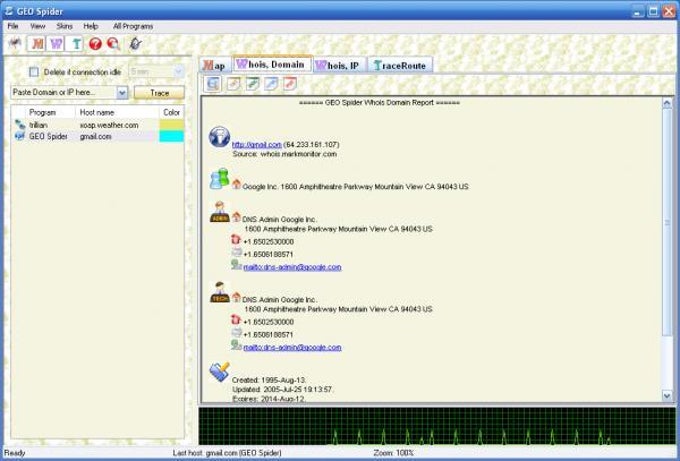This screenshot has height=461, width=680.
Task: Open the View menu
Action: (38, 26)
